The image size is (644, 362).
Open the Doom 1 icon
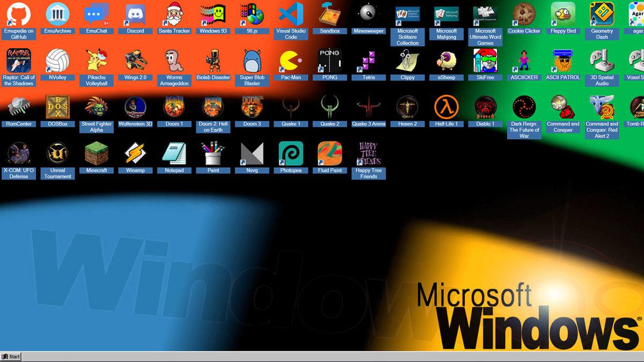pyautogui.click(x=174, y=107)
